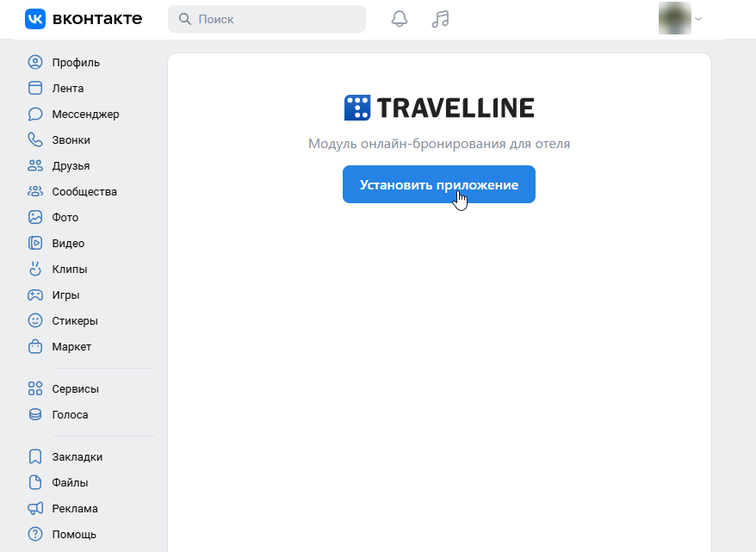This screenshot has height=552, width=756.
Task: Select the Фото label
Action: tap(65, 217)
